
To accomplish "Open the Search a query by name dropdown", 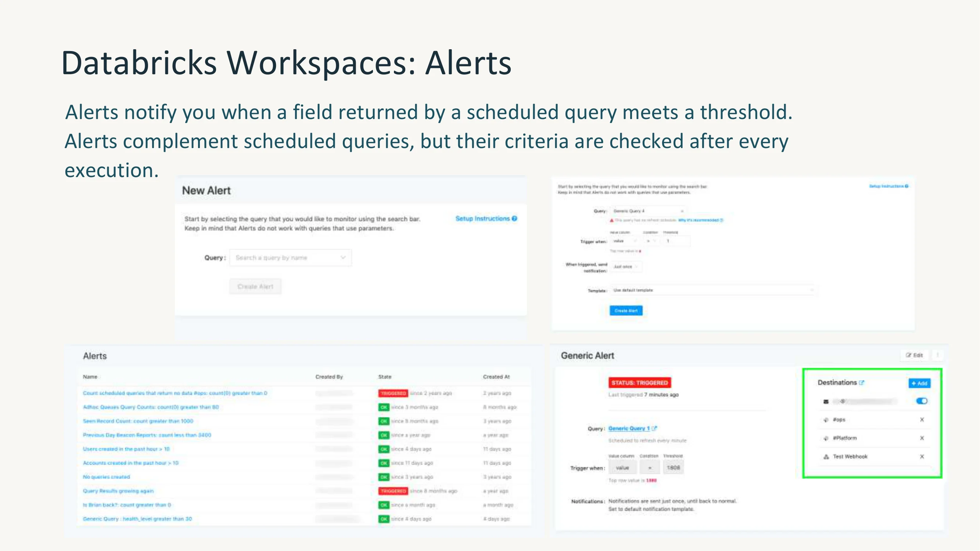I will 291,258.
